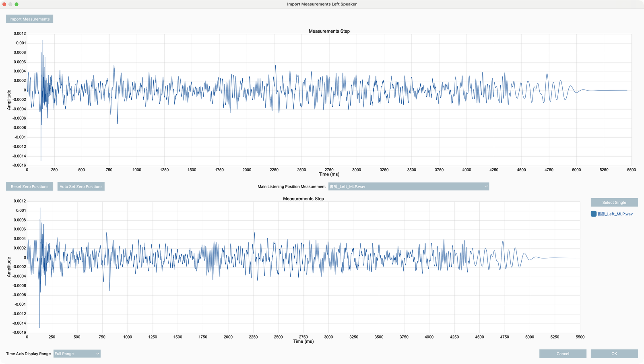Viewport: 644px width, 364px height.
Task: Click the top chart title Measurements Step
Action: click(329, 31)
